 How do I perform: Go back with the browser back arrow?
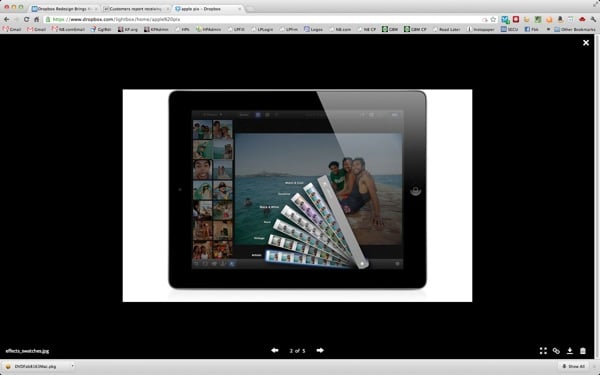coord(7,19)
